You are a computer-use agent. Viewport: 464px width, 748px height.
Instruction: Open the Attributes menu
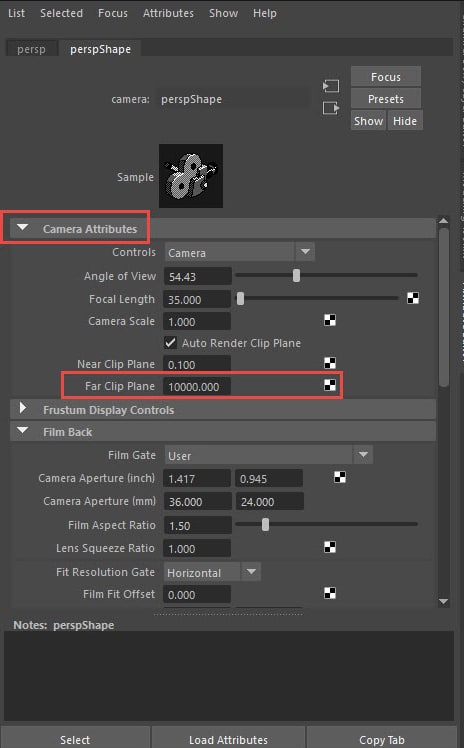click(x=168, y=13)
